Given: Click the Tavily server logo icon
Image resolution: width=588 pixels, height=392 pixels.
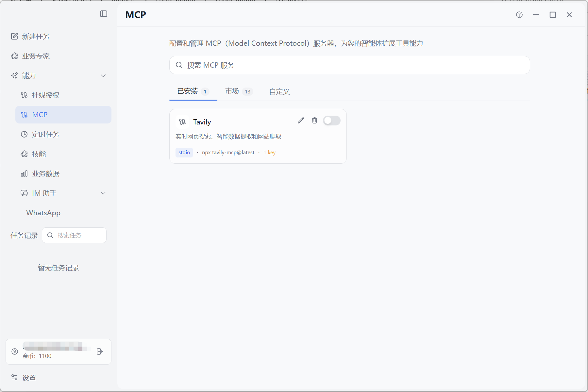Looking at the screenshot, I should click(x=182, y=122).
